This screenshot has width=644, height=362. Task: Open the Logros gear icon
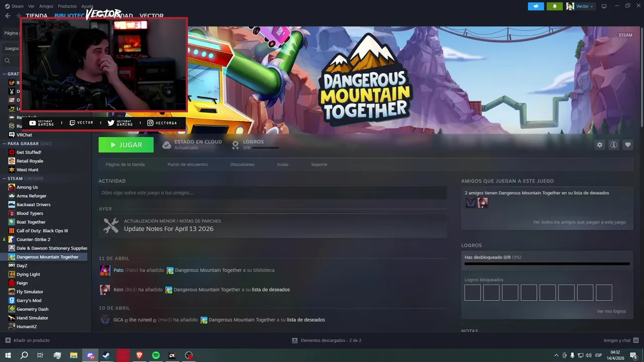[235, 145]
